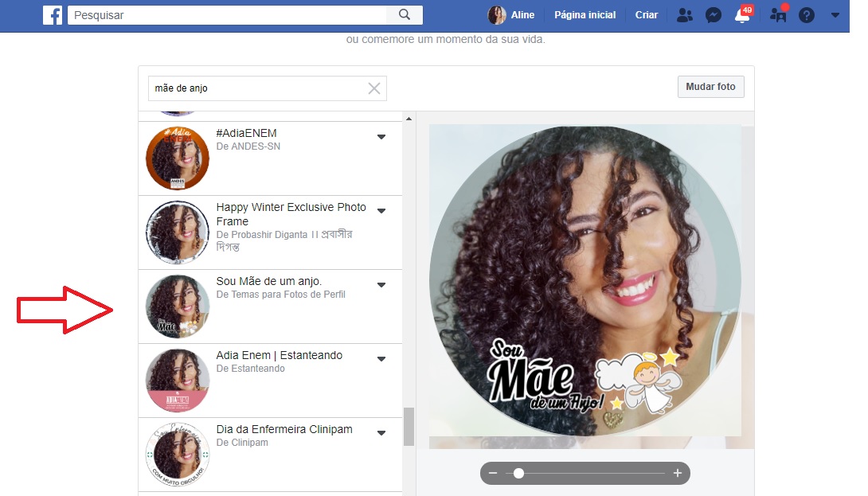Viewport: 868px width, 496px height.
Task: Click the zoom slider handle
Action: click(518, 473)
